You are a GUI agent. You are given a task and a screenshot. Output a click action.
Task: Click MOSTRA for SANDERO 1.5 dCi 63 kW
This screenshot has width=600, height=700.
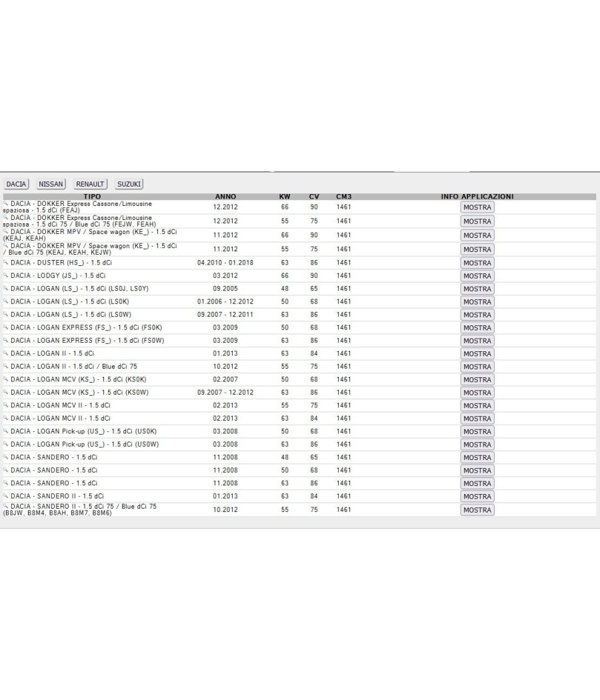(x=477, y=483)
